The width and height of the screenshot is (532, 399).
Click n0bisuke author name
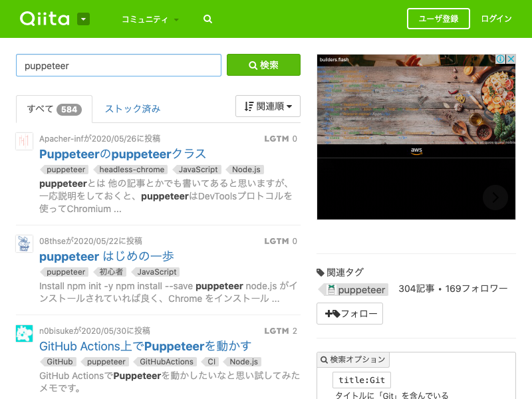[x=57, y=331]
